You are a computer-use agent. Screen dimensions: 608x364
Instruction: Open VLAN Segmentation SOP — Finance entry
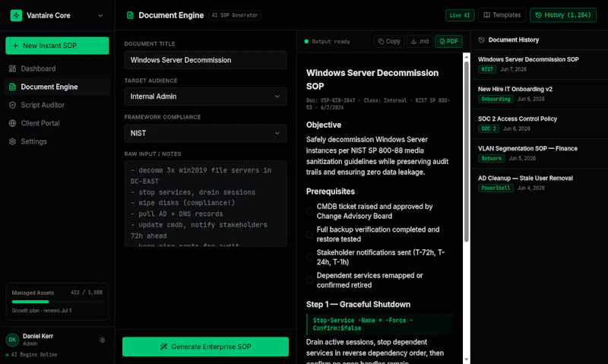[540, 154]
